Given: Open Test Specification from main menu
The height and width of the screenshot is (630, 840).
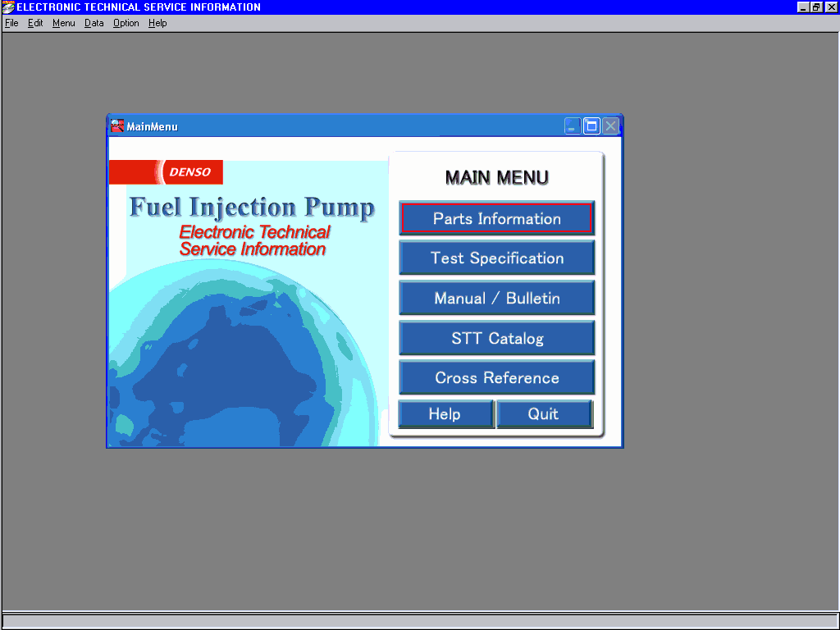Looking at the screenshot, I should [x=496, y=258].
